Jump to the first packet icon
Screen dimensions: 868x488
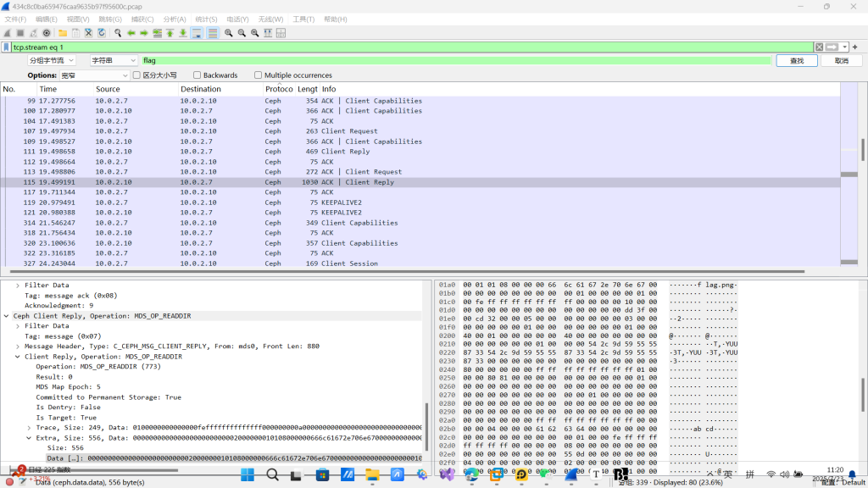tap(170, 33)
